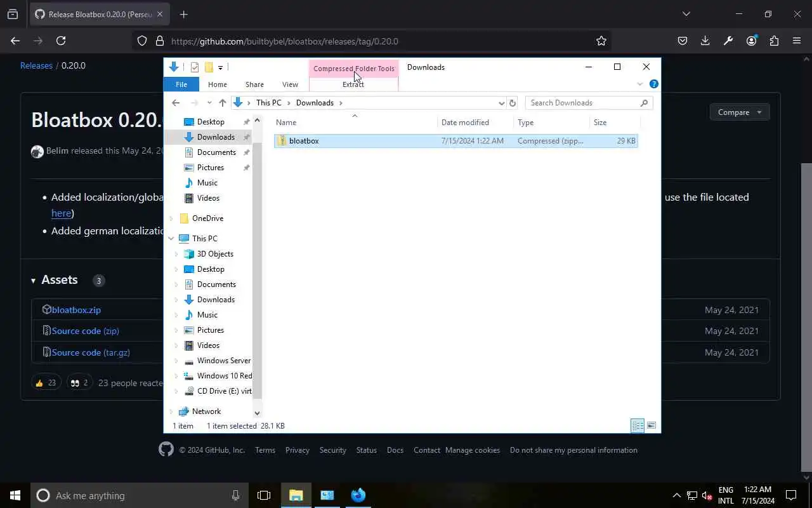Open the chevron after Downloads in the breadcrumb

pyautogui.click(x=341, y=103)
